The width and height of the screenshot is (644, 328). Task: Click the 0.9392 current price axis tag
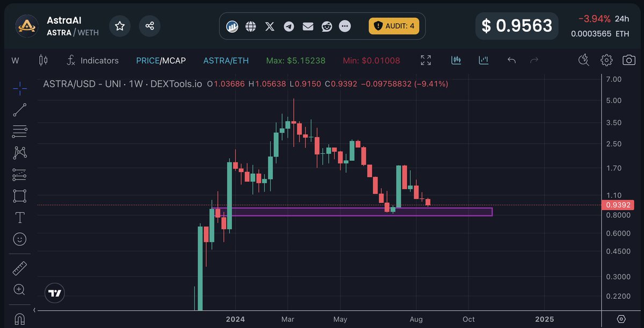pyautogui.click(x=619, y=205)
